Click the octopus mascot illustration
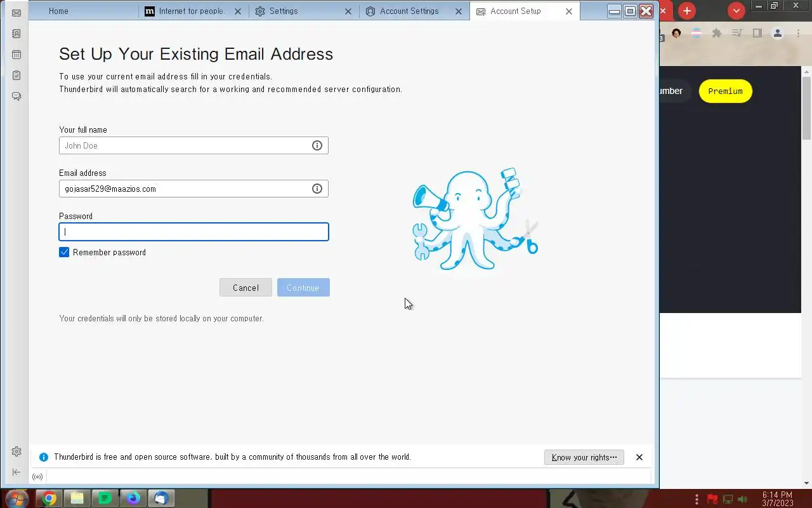812x508 pixels. [475, 220]
